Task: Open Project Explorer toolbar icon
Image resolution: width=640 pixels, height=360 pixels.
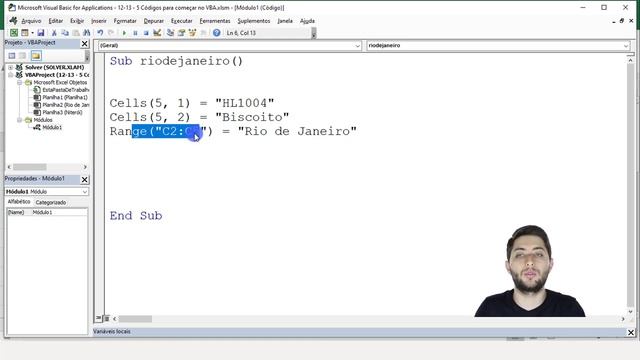Action: coord(170,33)
